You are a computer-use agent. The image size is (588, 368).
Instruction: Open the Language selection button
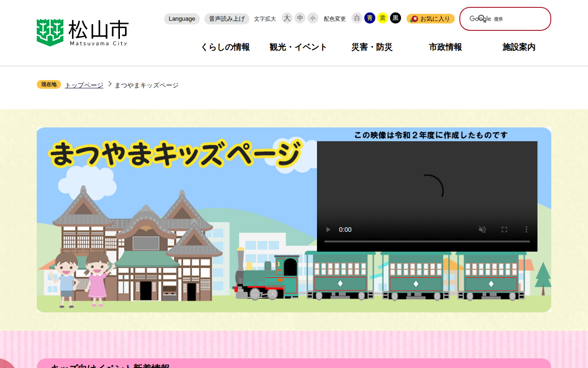pyautogui.click(x=182, y=19)
